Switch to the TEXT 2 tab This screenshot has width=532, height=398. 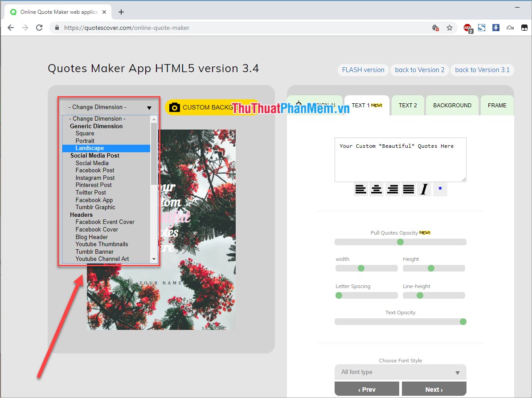click(407, 105)
